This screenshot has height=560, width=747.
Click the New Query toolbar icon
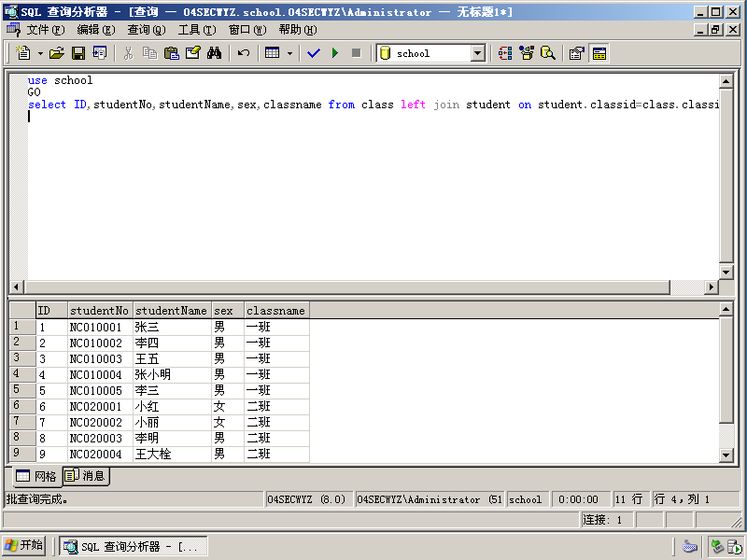coord(22,53)
